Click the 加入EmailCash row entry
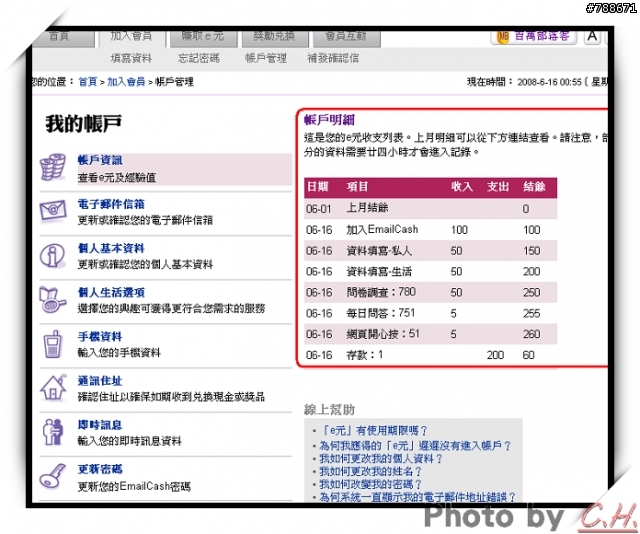Image resolution: width=640 pixels, height=534 pixels. click(x=382, y=229)
